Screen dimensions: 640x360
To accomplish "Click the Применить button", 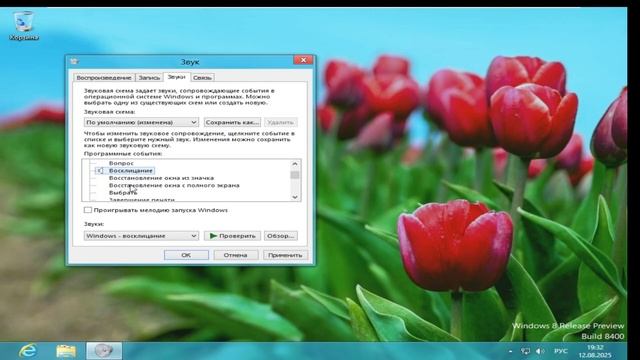I will pos(285,255).
